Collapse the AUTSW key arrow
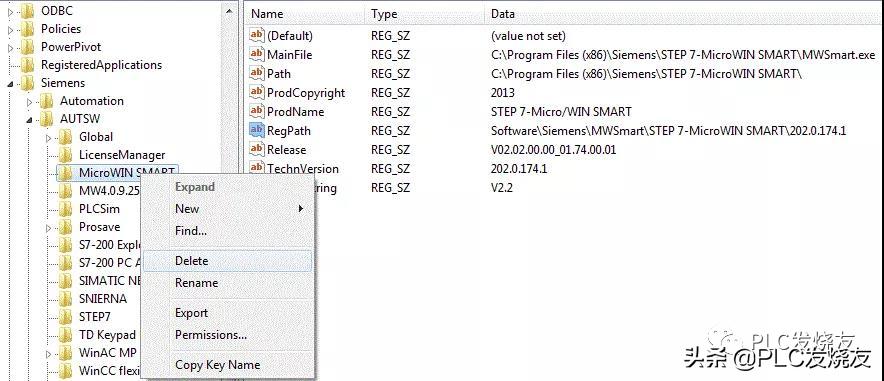The width and height of the screenshot is (884, 381). [x=30, y=119]
